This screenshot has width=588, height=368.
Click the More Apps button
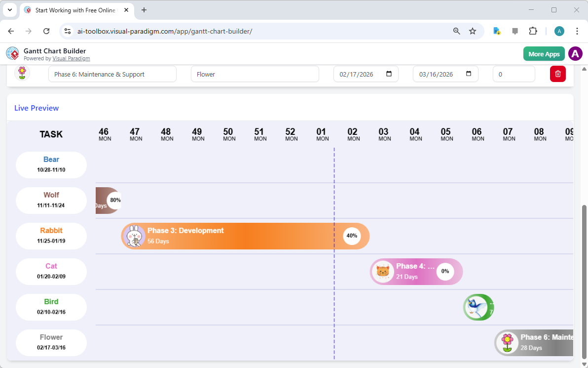pyautogui.click(x=544, y=53)
